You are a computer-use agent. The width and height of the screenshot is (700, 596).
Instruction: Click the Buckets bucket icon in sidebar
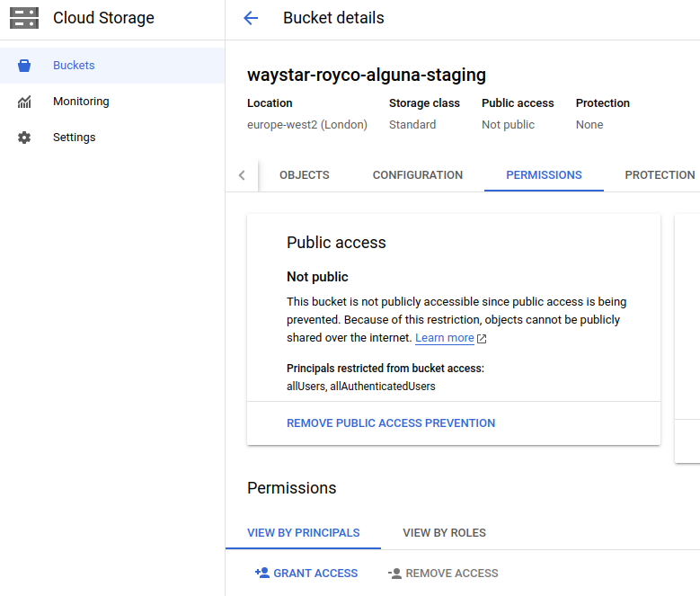point(24,66)
